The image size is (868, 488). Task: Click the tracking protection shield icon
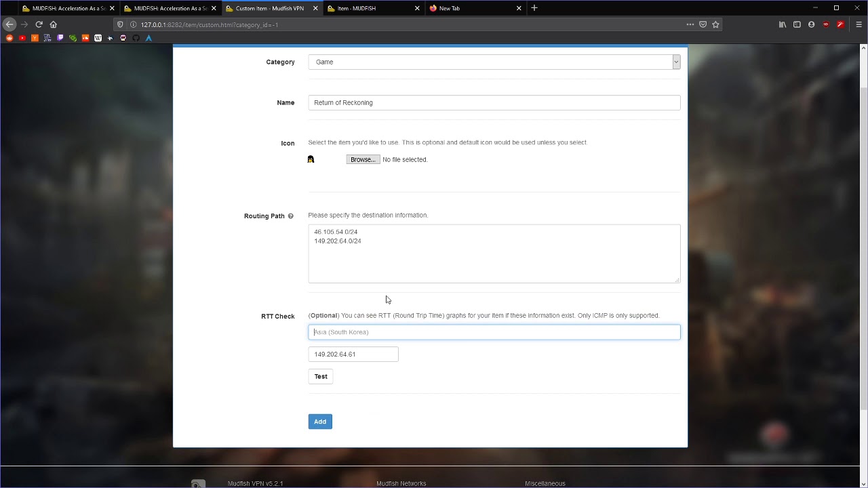coord(120,24)
